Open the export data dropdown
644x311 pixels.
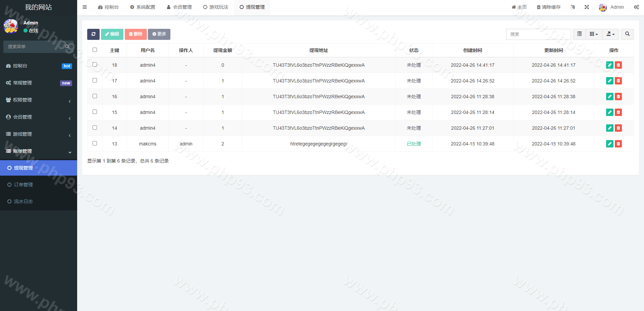[610, 34]
